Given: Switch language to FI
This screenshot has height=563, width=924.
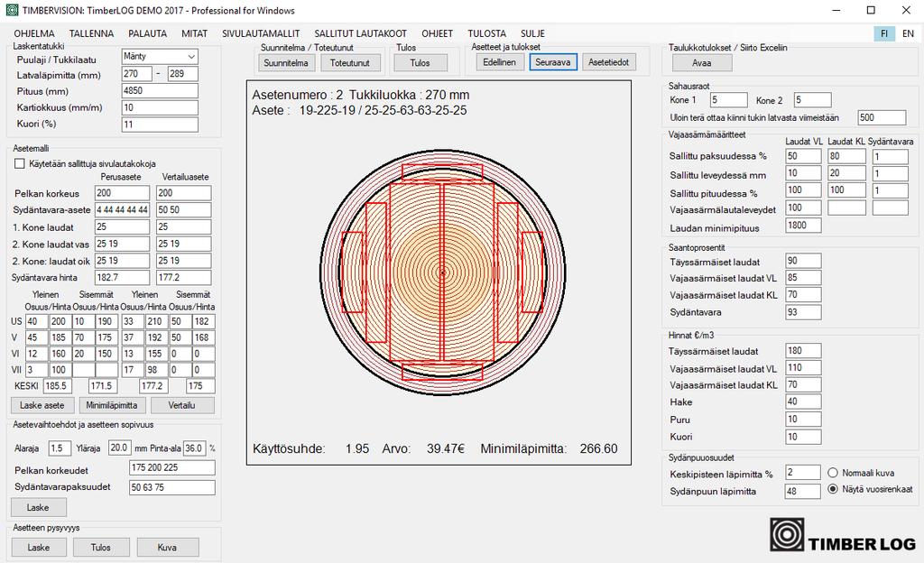Looking at the screenshot, I should [884, 33].
